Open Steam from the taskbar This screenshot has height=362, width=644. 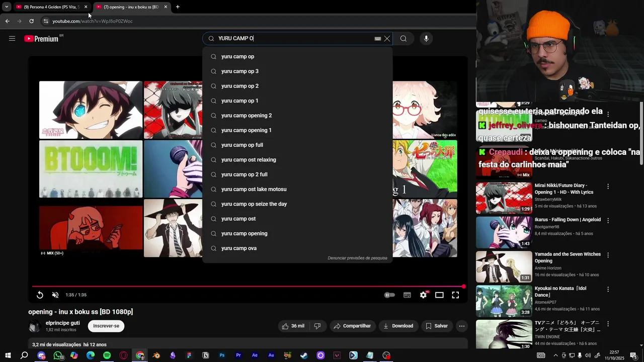[x=304, y=355]
